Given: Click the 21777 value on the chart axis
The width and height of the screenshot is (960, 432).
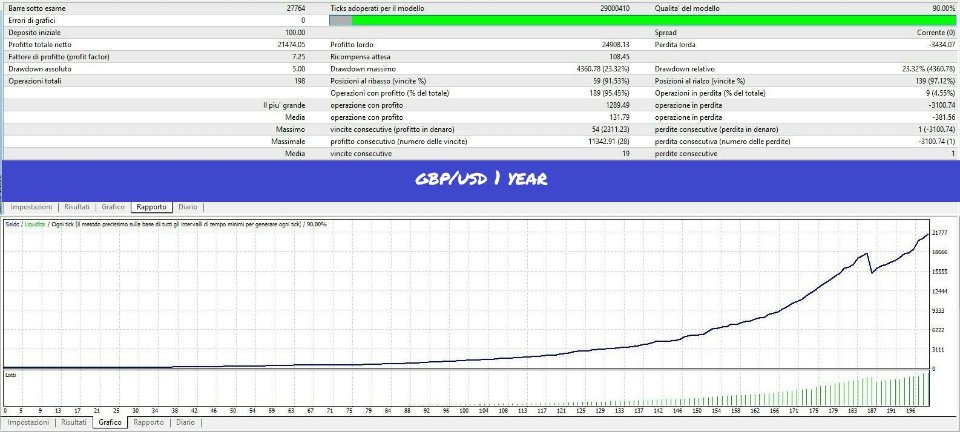Looking at the screenshot, I should 939,233.
